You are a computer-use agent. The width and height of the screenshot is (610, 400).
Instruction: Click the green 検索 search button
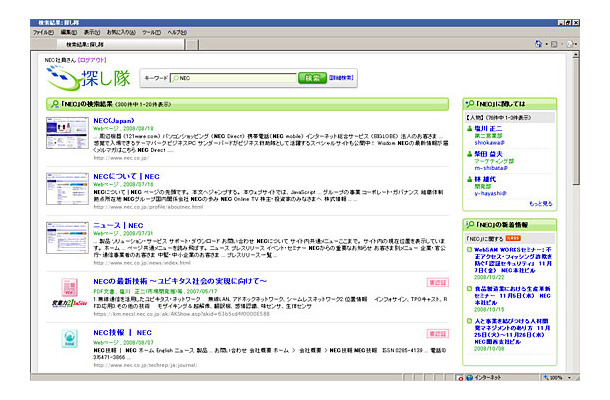click(x=312, y=78)
